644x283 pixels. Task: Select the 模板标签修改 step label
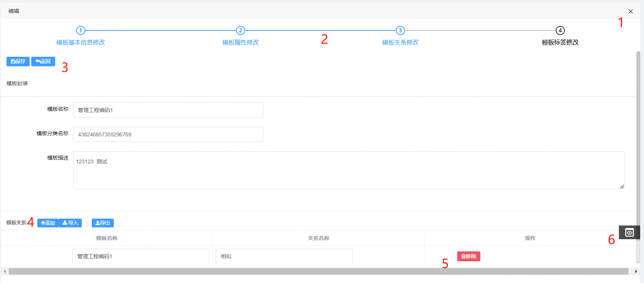pos(560,42)
